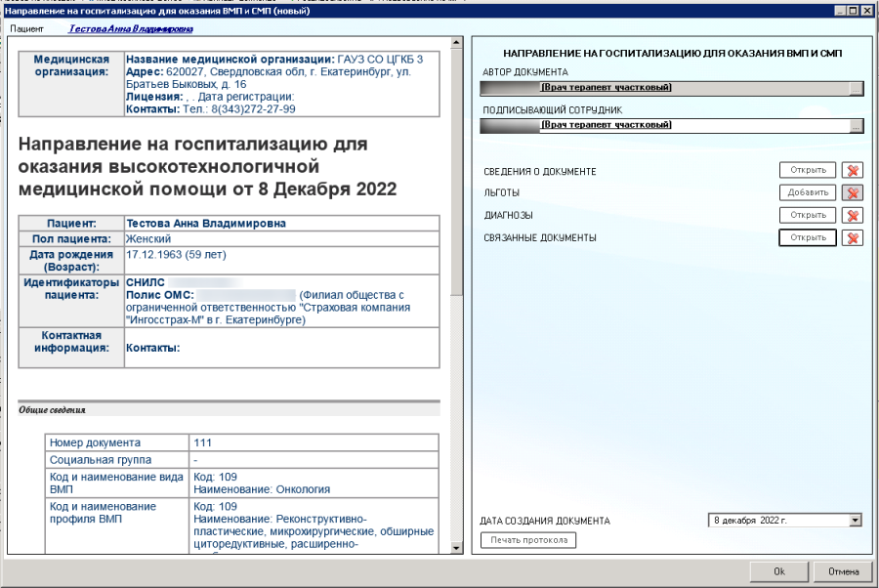879x588 pixels.
Task: Open the Диагнозы section
Action: point(808,215)
